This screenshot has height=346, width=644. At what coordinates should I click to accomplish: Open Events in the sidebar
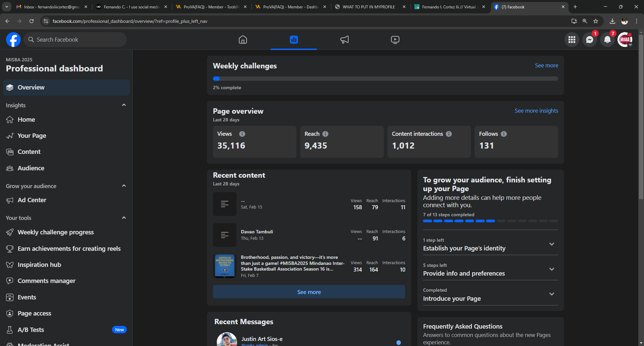(66, 297)
